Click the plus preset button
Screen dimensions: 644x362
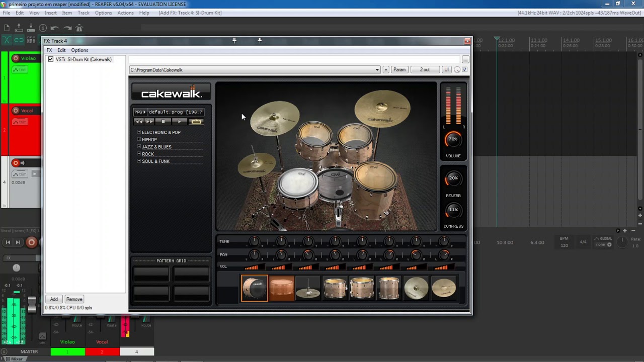tap(386, 70)
